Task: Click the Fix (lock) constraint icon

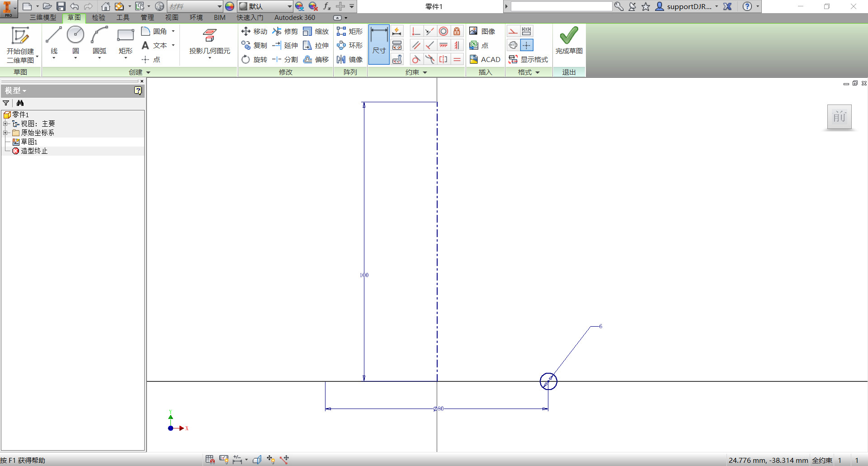Action: (x=457, y=31)
